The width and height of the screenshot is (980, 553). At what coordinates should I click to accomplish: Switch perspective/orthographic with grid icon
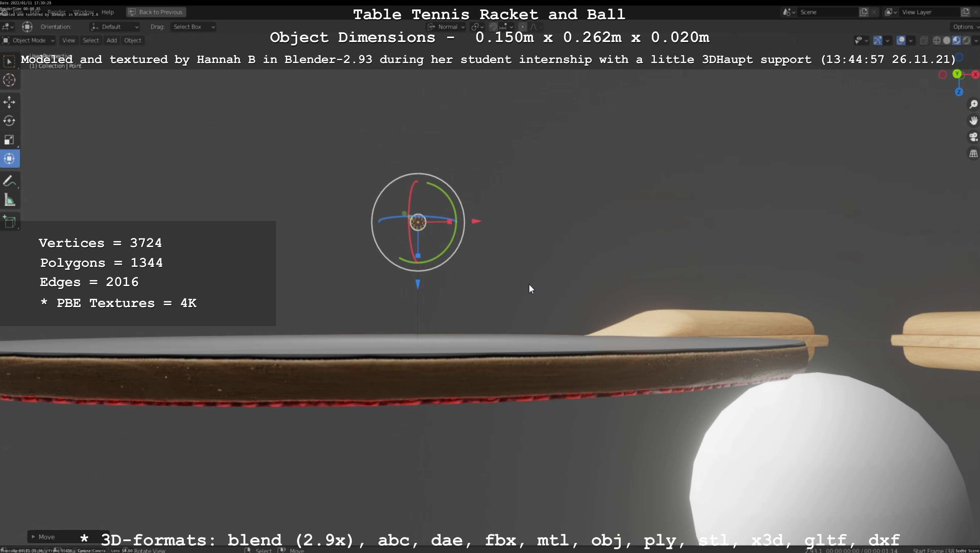pyautogui.click(x=973, y=154)
